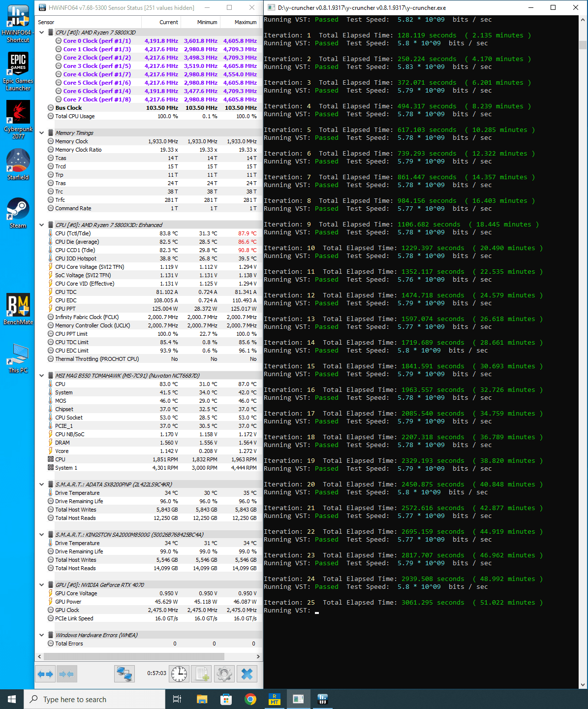This screenshot has width=588, height=709.
Task: Open File Explorer from taskbar
Action: (202, 699)
